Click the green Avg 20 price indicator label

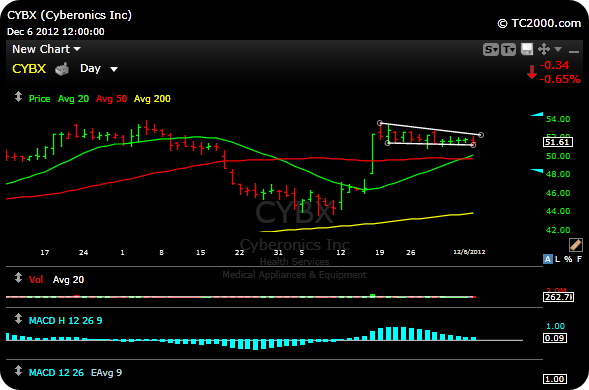tap(73, 99)
